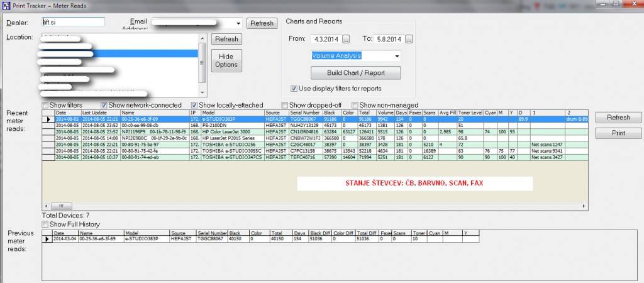Check the Show dropped-off option
Screen dimensions: 644x283
[x=285, y=105]
